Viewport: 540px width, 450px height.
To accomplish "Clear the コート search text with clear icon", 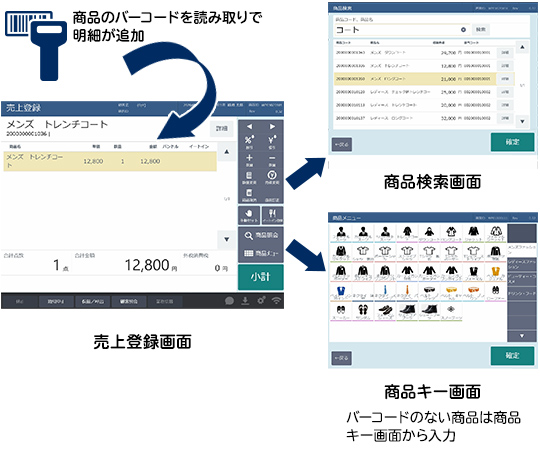I will (x=463, y=30).
